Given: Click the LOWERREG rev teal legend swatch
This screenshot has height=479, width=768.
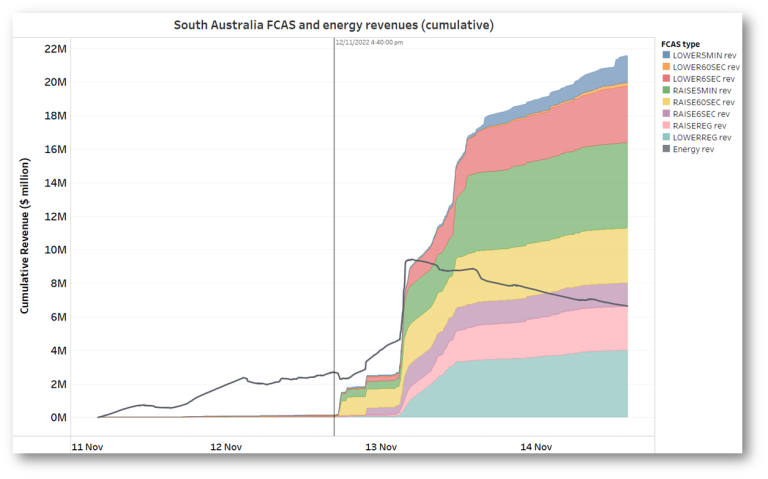Looking at the screenshot, I should point(667,137).
